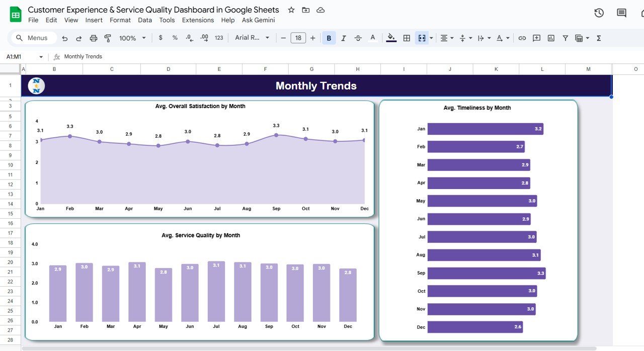Insert a chart
Image resolution: width=644 pixels, height=351 pixels.
pos(550,38)
